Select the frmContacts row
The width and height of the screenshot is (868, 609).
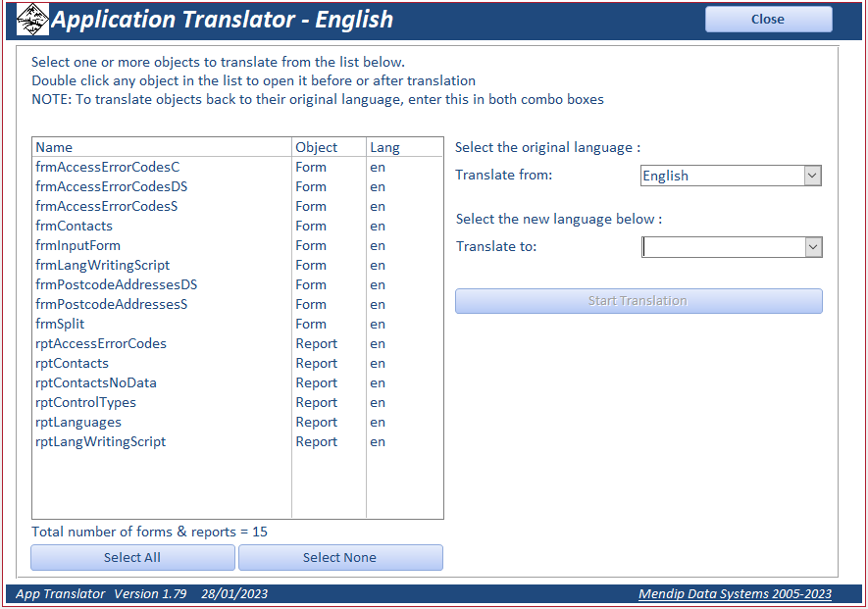(x=237, y=226)
